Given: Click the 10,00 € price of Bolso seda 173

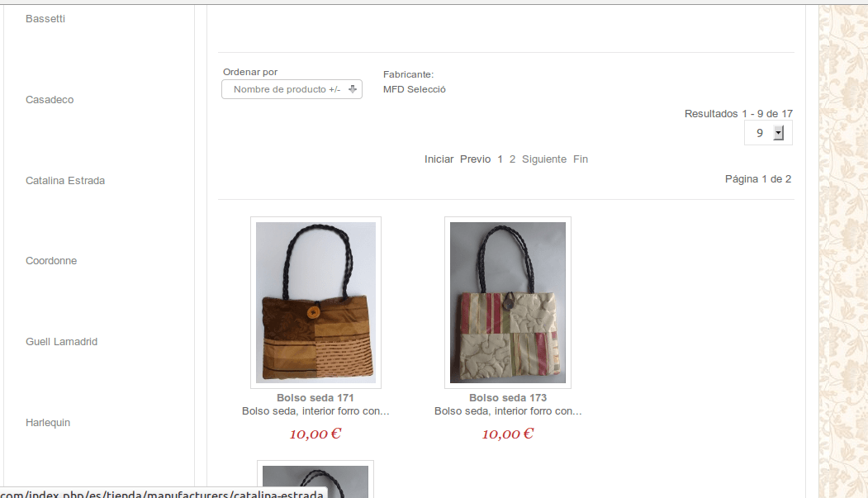Looking at the screenshot, I should tap(508, 434).
